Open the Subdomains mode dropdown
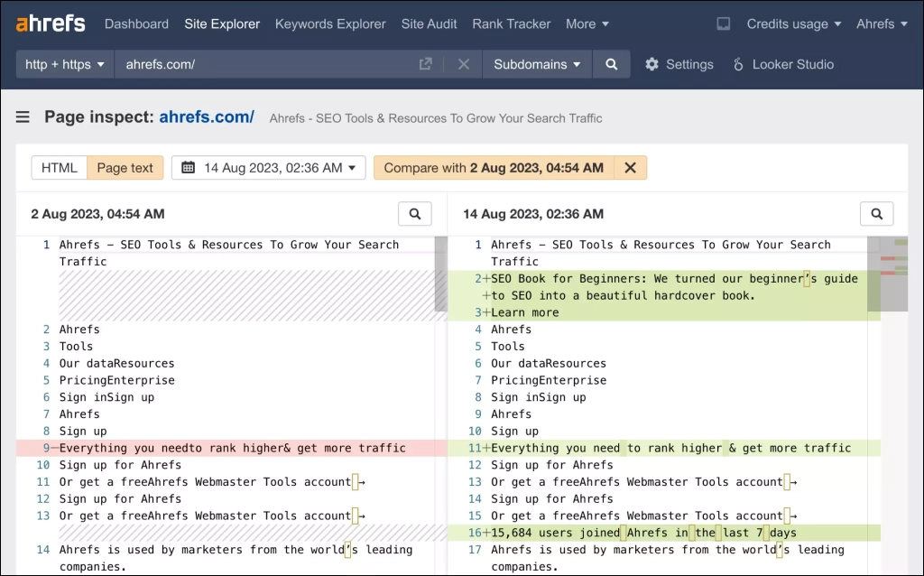 point(537,64)
